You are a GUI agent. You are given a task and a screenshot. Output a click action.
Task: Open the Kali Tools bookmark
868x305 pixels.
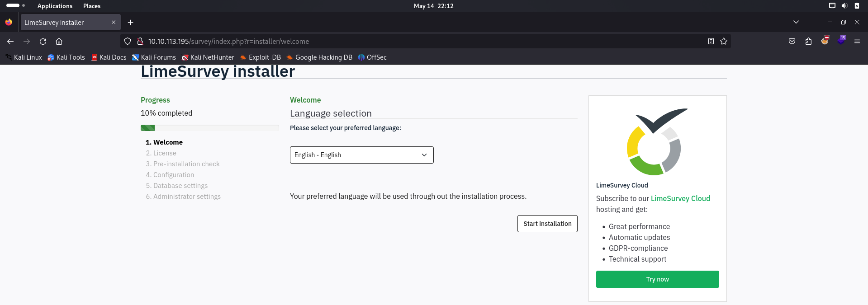click(x=66, y=57)
